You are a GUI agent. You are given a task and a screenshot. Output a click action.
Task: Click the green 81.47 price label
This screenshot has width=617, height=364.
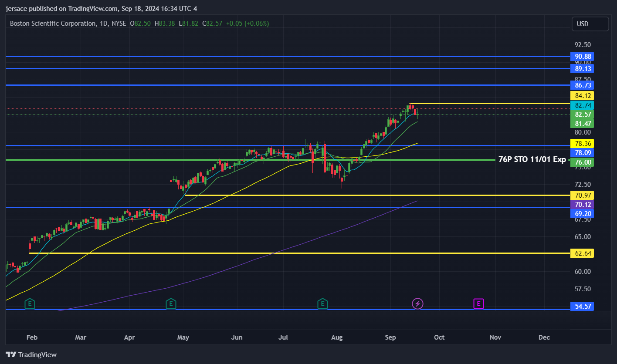pos(583,124)
